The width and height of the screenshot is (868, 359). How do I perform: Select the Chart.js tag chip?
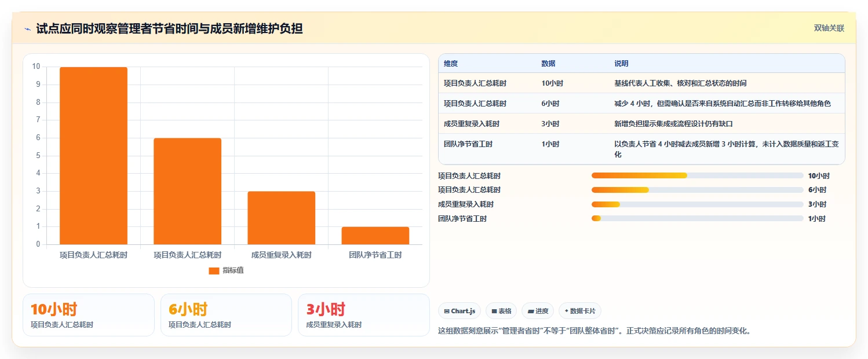pos(459,311)
